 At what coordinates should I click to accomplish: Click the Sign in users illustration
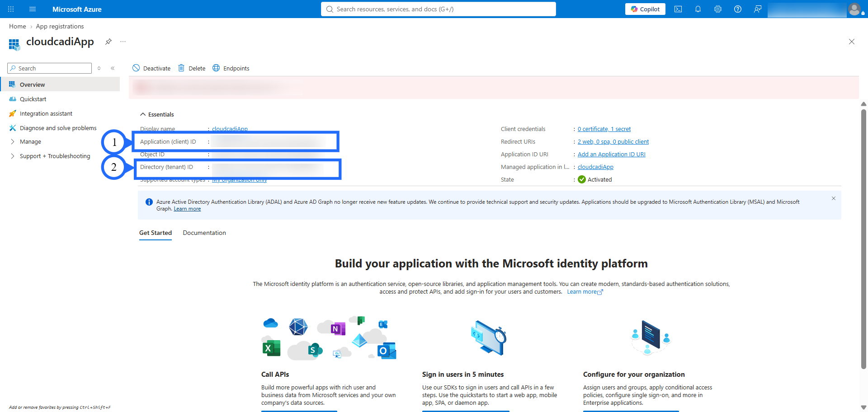pos(488,338)
